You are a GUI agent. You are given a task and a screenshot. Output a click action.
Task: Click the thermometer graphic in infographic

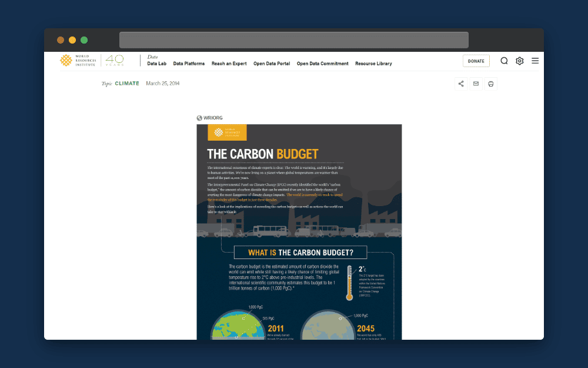pos(349,283)
